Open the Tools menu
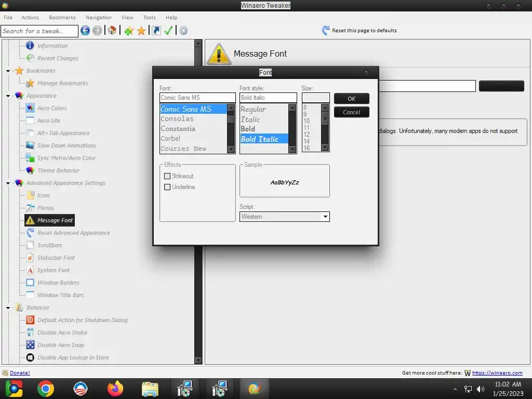 click(x=149, y=17)
